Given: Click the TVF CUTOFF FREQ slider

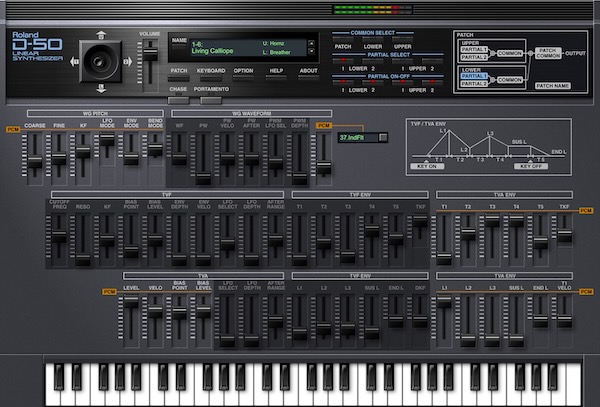Looking at the screenshot, I should 59,235.
